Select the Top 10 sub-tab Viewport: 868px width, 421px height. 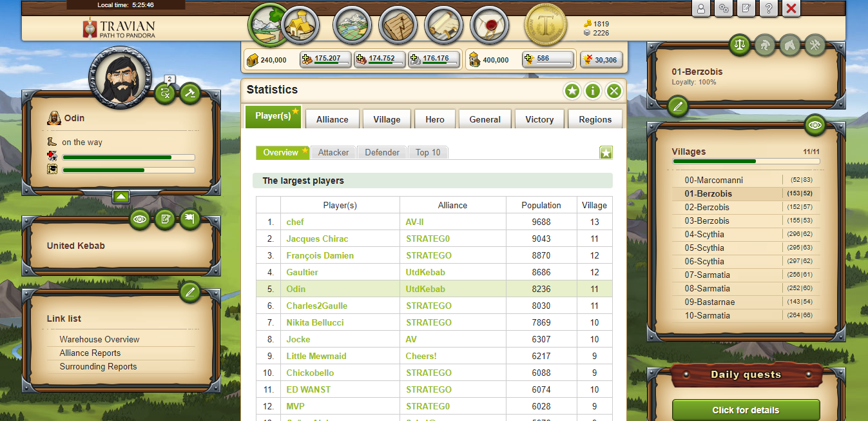pos(428,153)
